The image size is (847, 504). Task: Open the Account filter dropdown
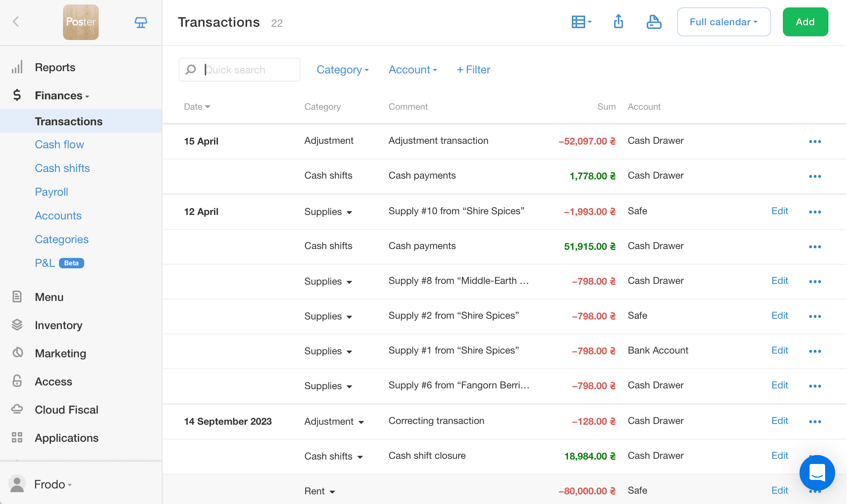(412, 70)
